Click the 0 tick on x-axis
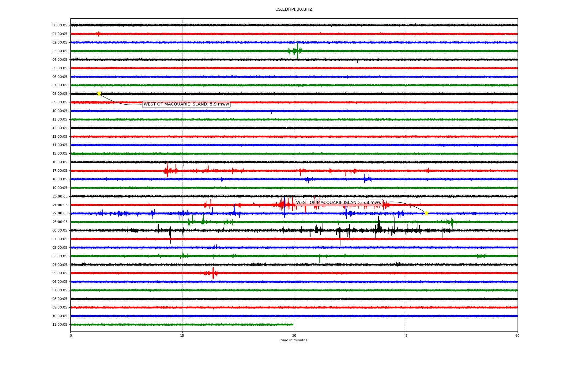The image size is (588, 368). pos(71,335)
